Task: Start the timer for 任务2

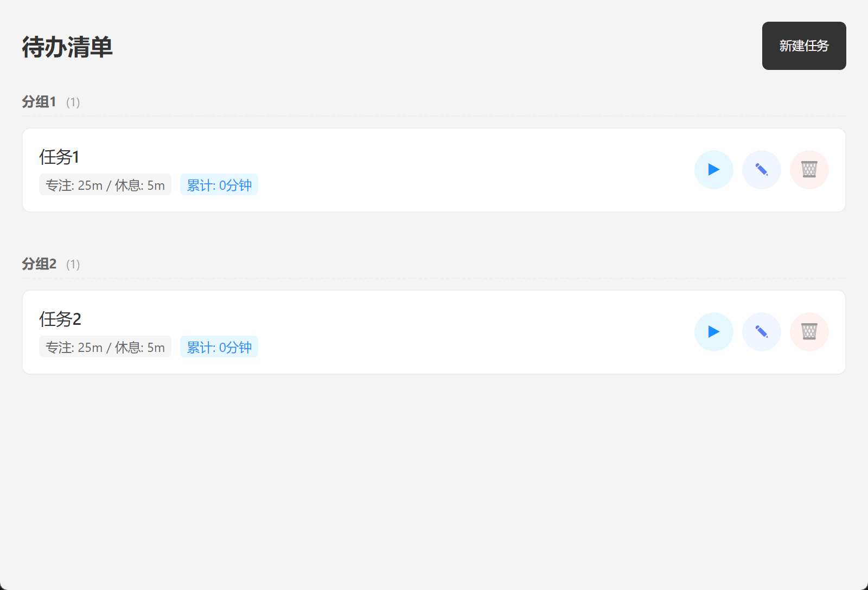Action: click(x=713, y=332)
